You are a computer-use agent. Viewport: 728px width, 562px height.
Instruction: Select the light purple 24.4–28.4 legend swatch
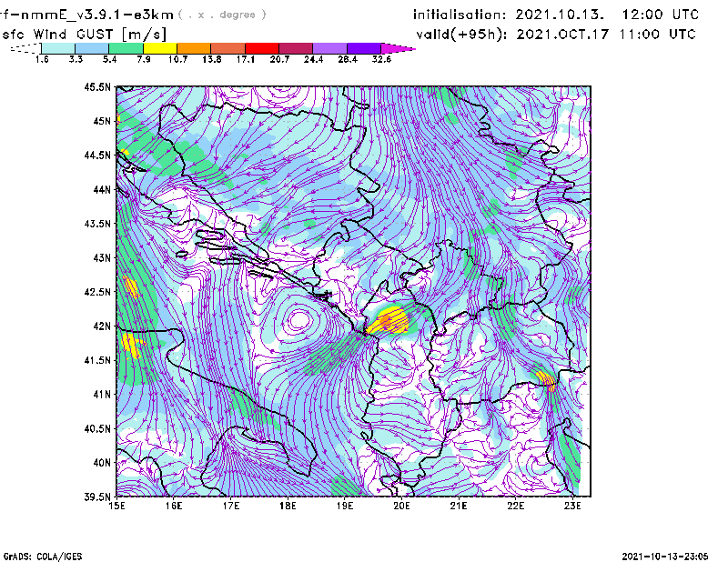pos(330,48)
